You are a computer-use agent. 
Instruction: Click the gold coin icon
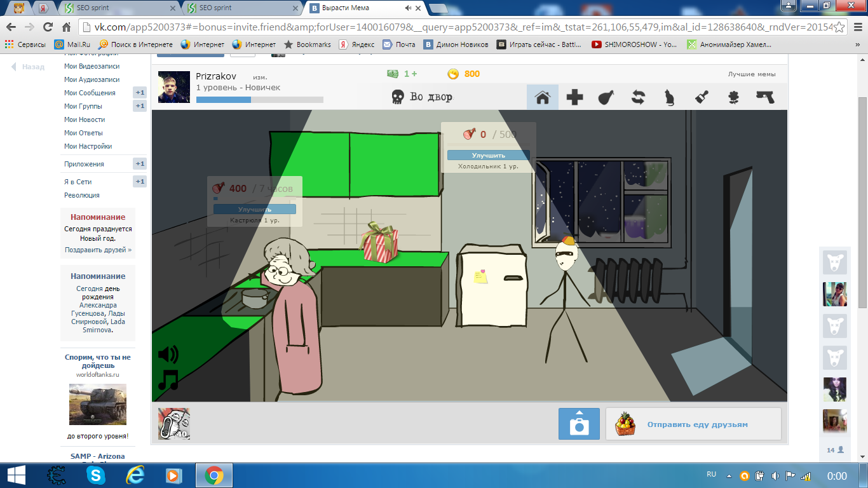[x=453, y=74]
